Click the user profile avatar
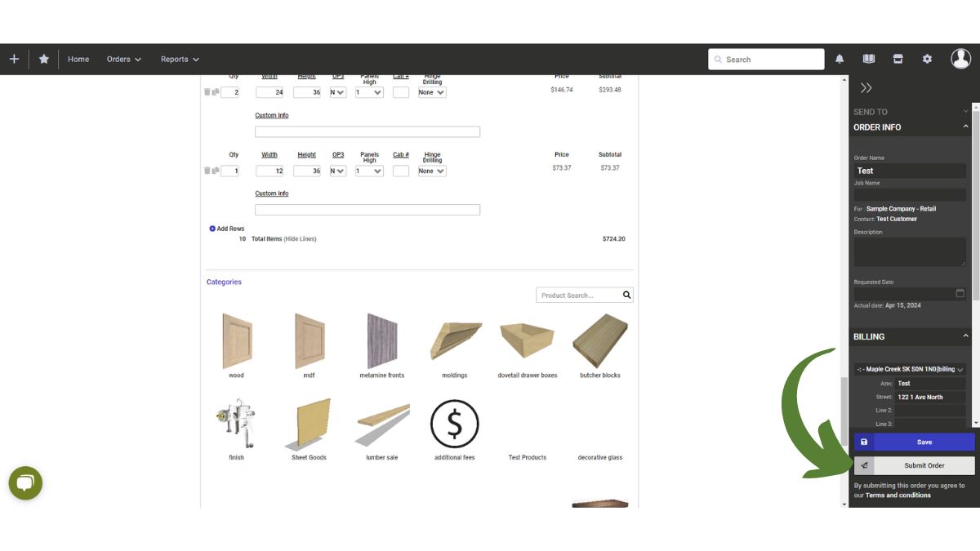The width and height of the screenshot is (980, 551). pos(960,59)
